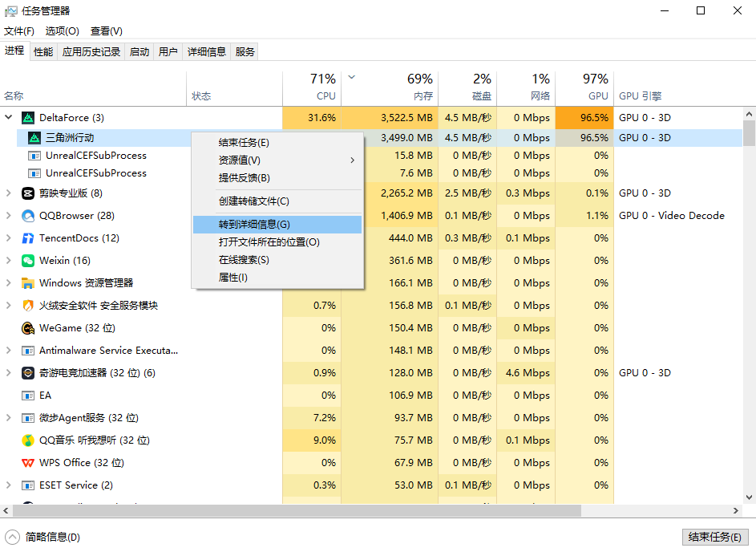Image resolution: width=756 pixels, height=556 pixels.
Task: Click the 火绒安全软件 flame icon
Action: pos(28,306)
